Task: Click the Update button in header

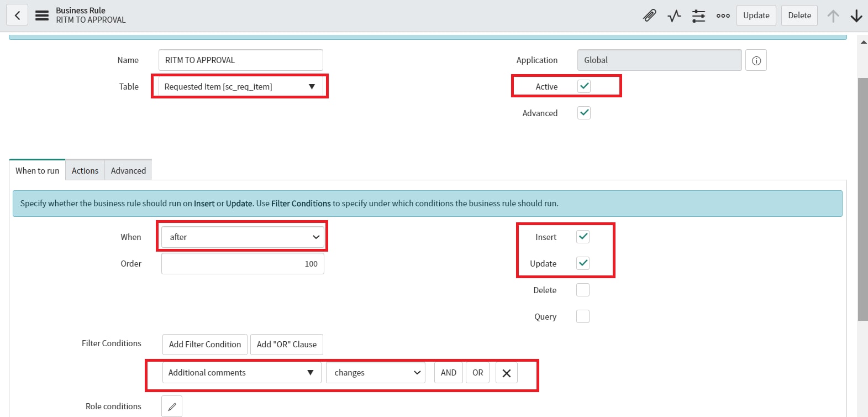Action: click(756, 15)
